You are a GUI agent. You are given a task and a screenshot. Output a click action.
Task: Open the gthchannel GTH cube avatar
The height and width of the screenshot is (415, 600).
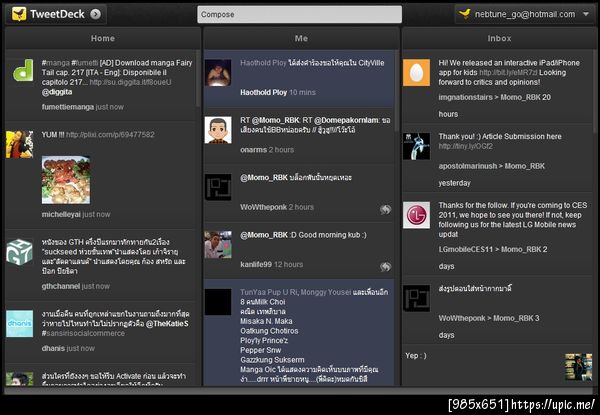pyautogui.click(x=20, y=252)
